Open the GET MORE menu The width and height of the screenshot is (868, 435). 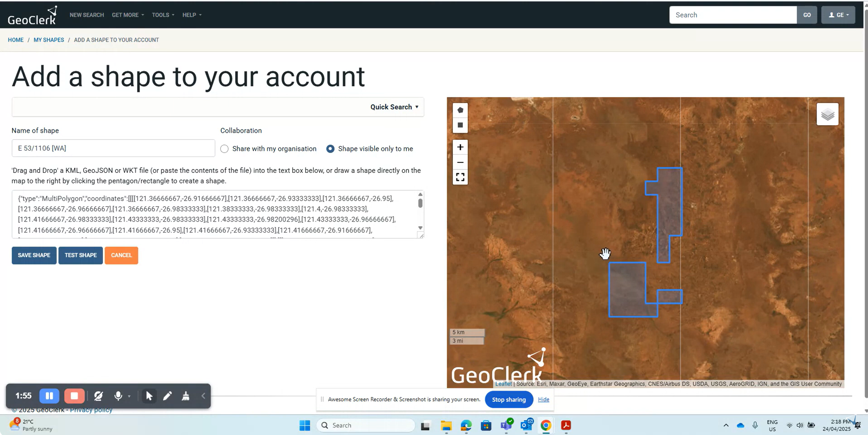(128, 15)
